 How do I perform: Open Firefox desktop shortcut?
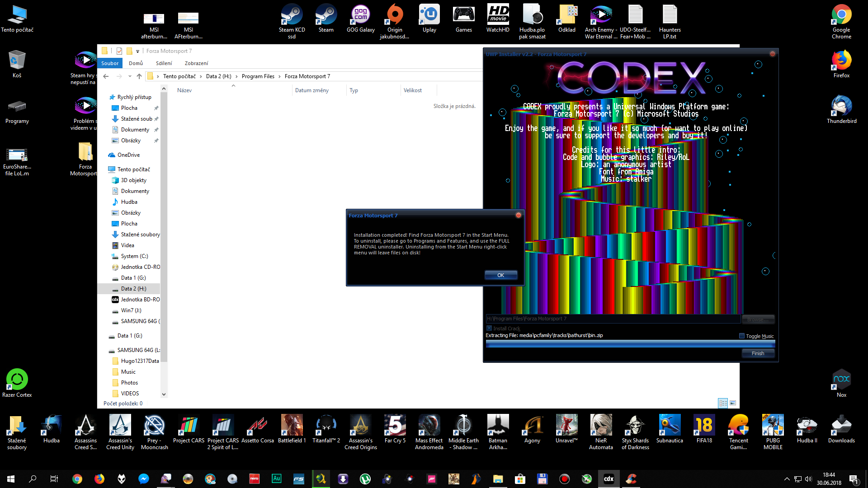(841, 64)
